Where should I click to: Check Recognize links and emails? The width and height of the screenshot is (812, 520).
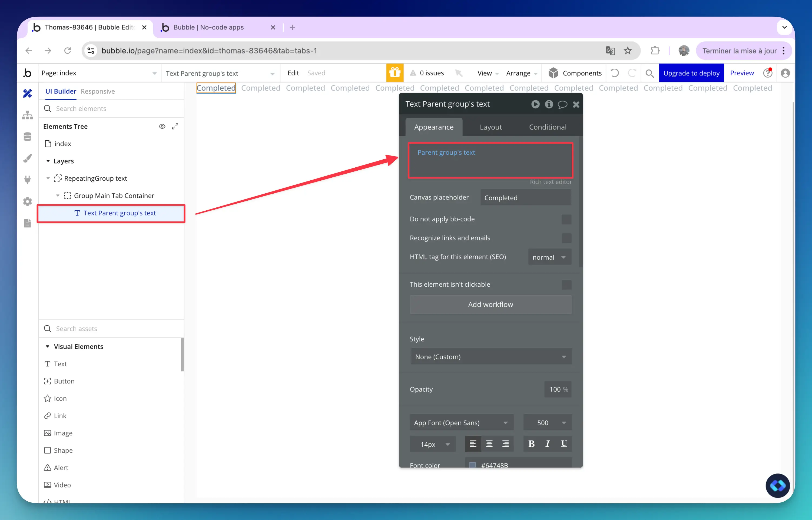pos(566,238)
